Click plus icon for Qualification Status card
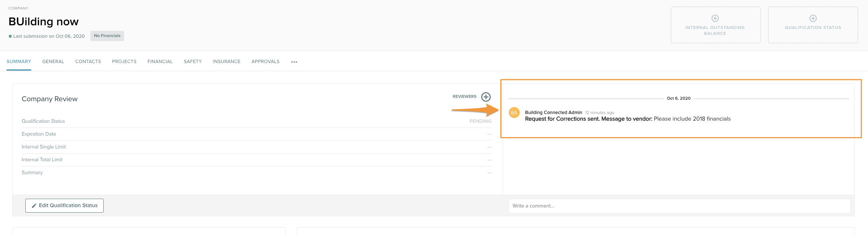 tap(813, 18)
